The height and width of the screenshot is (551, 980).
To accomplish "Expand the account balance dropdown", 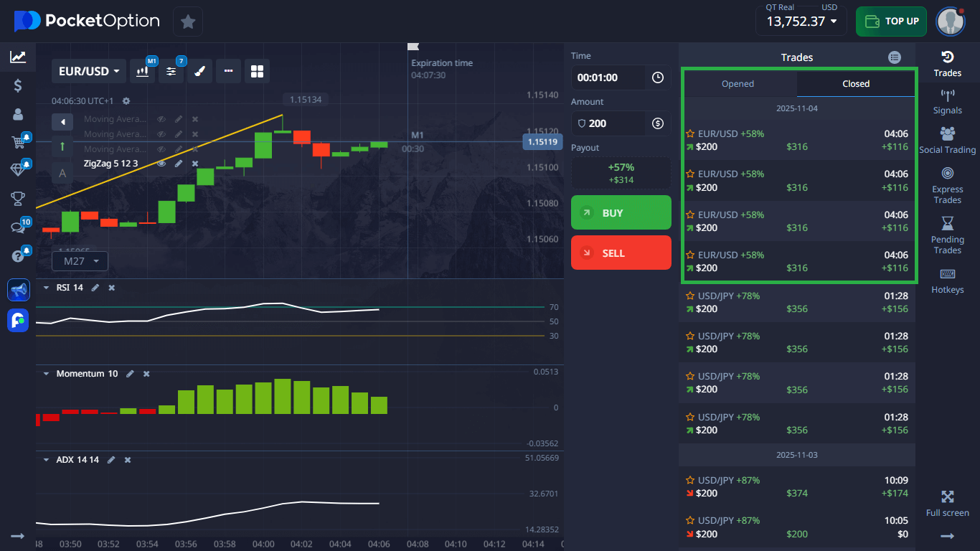I will [x=801, y=22].
